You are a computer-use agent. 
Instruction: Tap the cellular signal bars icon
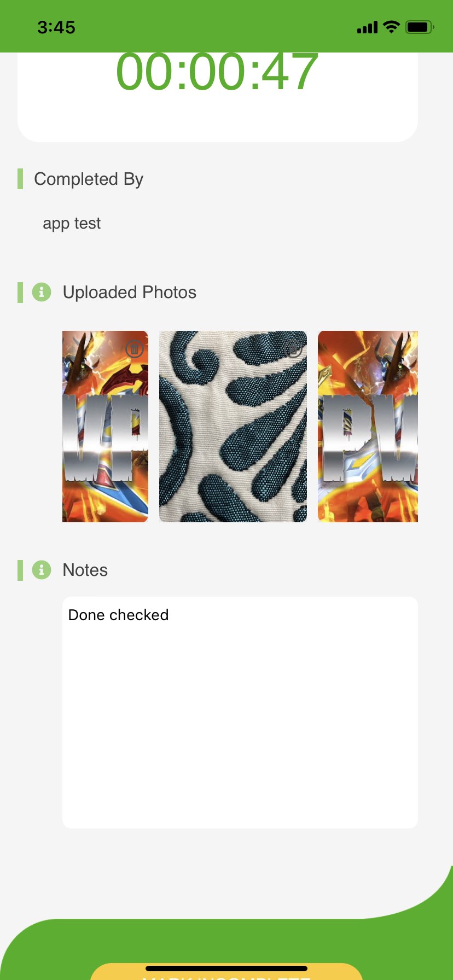pyautogui.click(x=367, y=27)
